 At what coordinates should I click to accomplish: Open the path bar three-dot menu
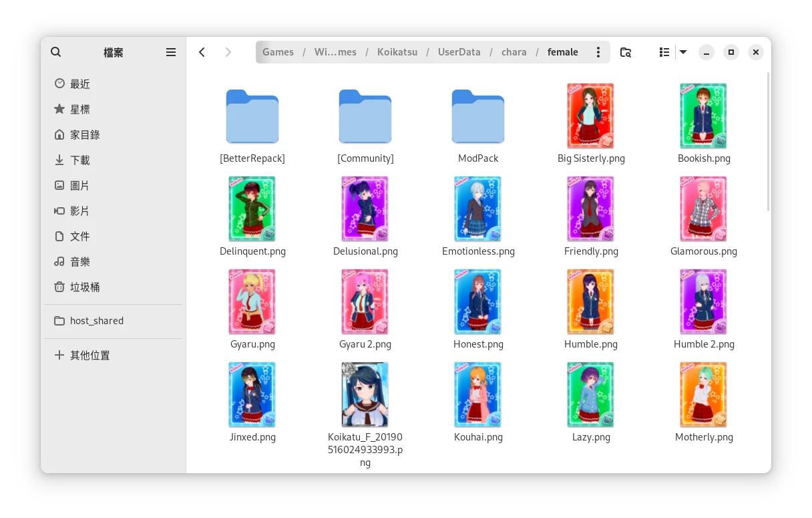[598, 52]
